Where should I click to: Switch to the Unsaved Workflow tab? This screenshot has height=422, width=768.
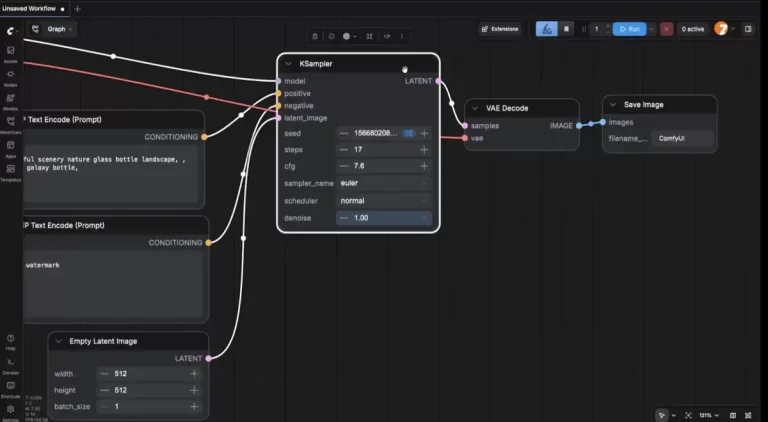[x=30, y=8]
